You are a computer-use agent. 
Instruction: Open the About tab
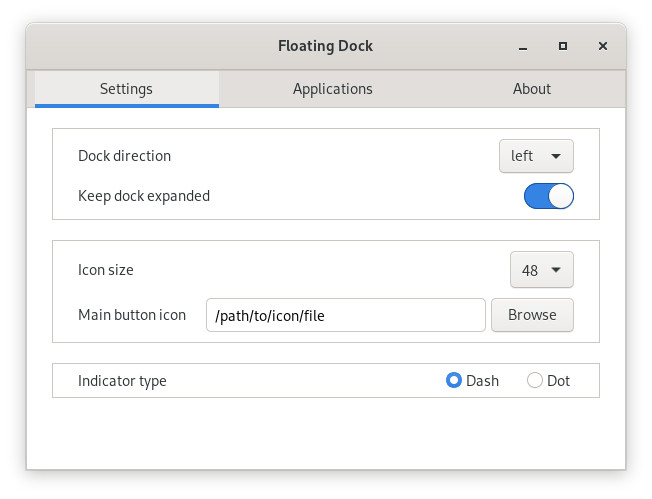[x=531, y=89]
